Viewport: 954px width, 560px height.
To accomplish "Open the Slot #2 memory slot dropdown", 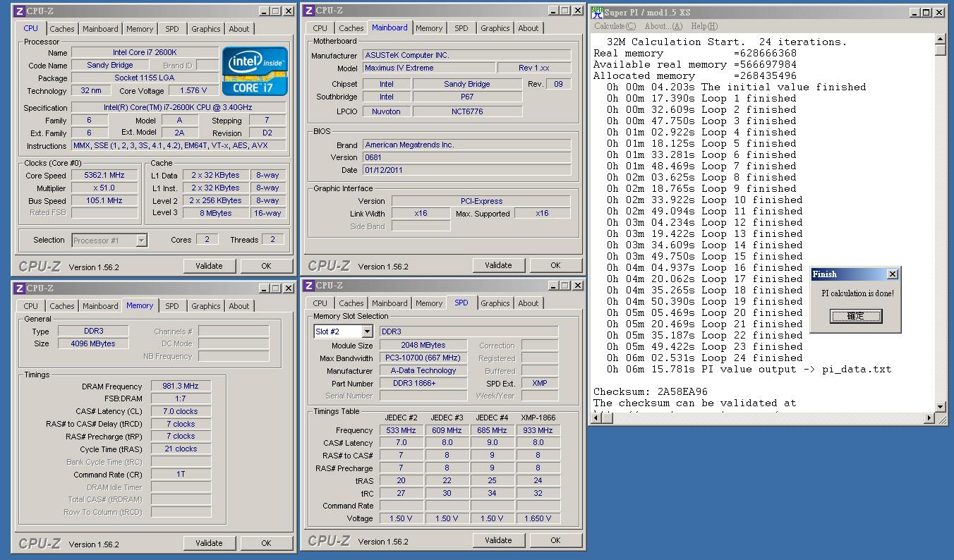I will pos(367,331).
